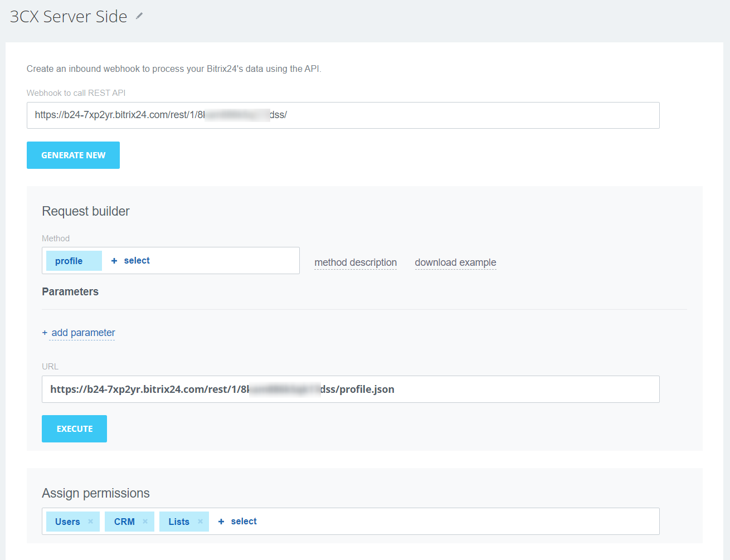Focus the URL field ending in profile.json
Screen dimensions: 730x560
(x=351, y=389)
